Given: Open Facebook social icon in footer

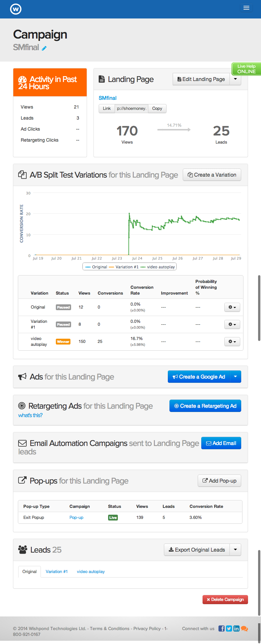Looking at the screenshot, I should (x=221, y=628).
